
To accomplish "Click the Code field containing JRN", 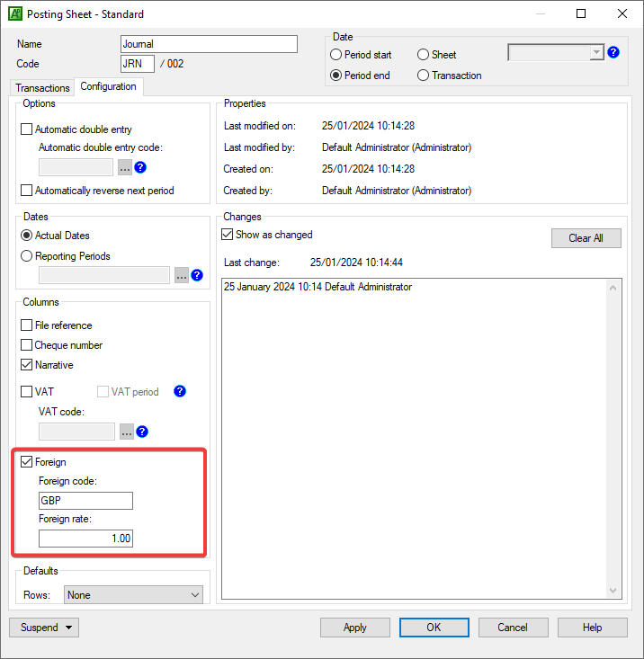I will pos(138,64).
